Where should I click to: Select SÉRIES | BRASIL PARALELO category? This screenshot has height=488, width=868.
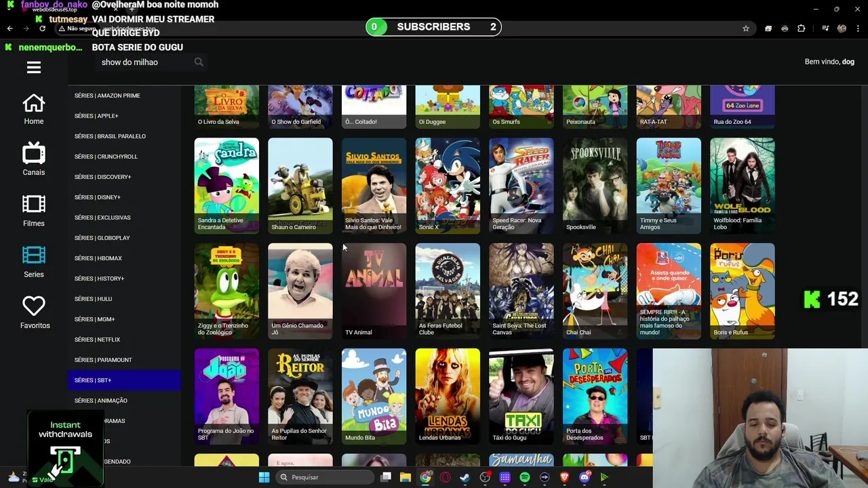124,136
